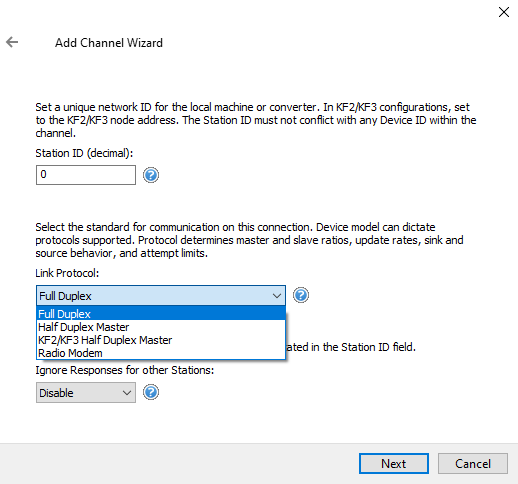Open the Ignore Responses Disable dropdown

(x=86, y=393)
